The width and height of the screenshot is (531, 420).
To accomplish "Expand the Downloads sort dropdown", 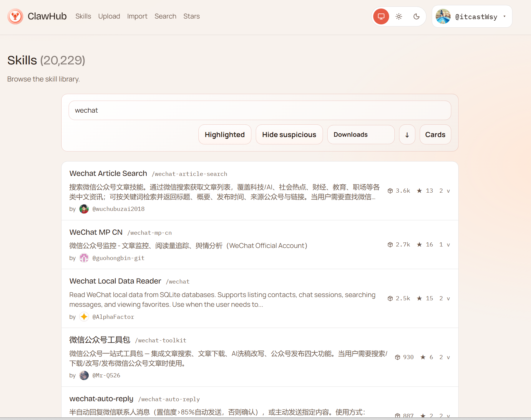I will click(x=361, y=135).
